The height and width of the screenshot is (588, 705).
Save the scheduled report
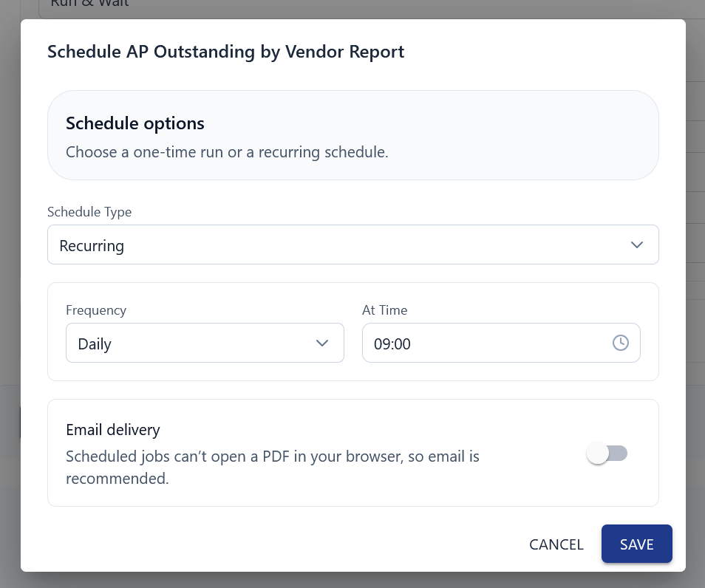tap(636, 544)
